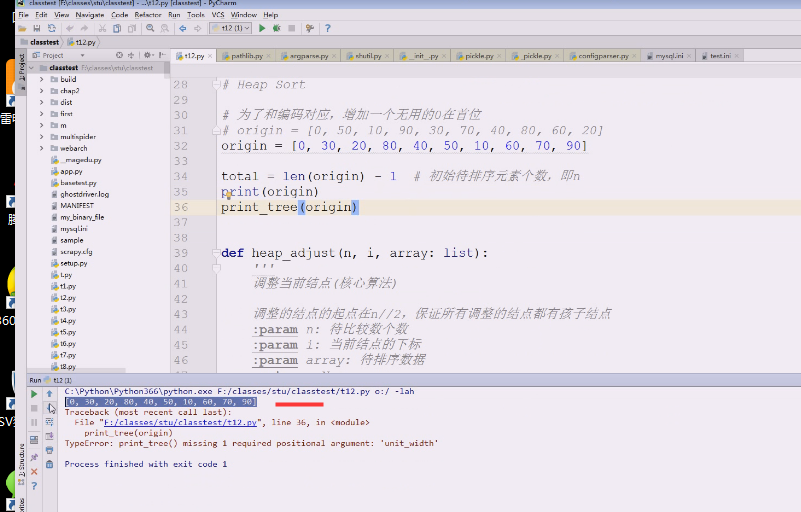Hide Project tool window icon

161,55
